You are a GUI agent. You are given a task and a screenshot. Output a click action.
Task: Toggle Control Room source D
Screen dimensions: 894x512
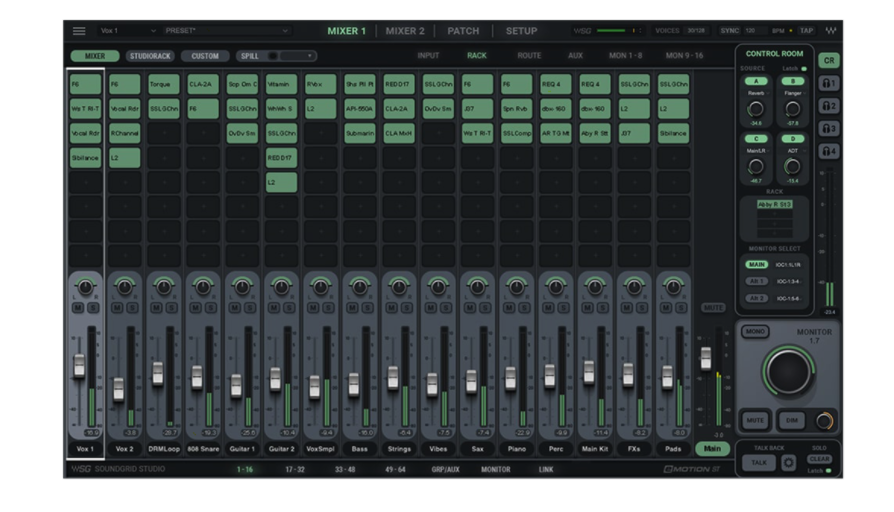(x=793, y=139)
